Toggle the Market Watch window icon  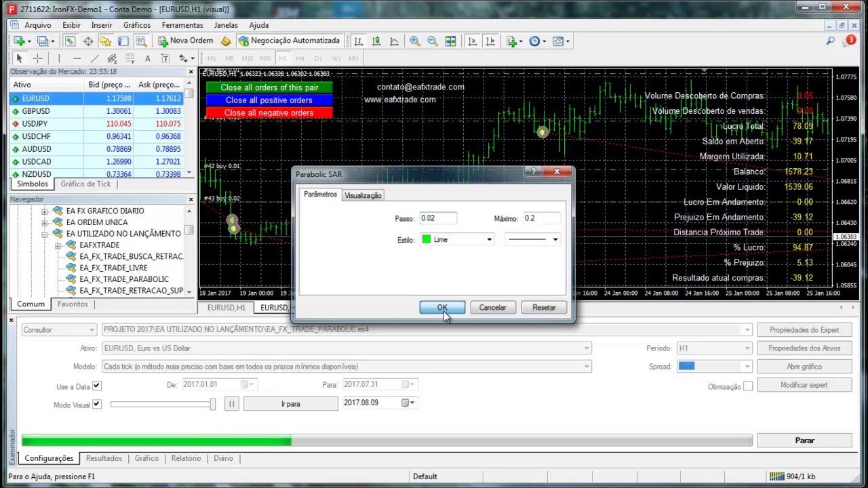click(x=70, y=41)
